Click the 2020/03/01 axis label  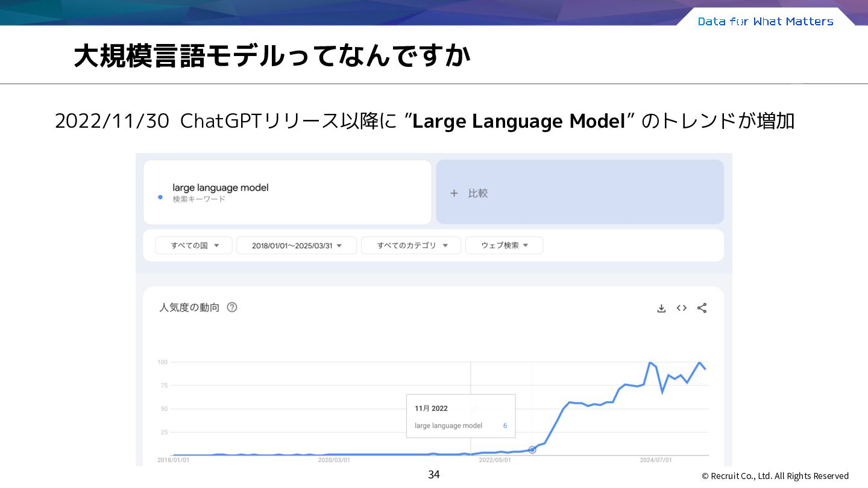334,460
